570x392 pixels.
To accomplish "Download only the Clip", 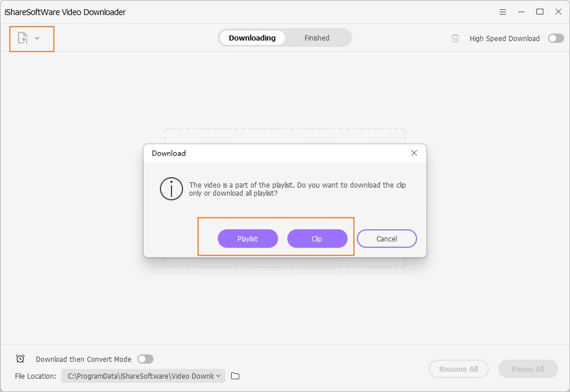I will (317, 239).
